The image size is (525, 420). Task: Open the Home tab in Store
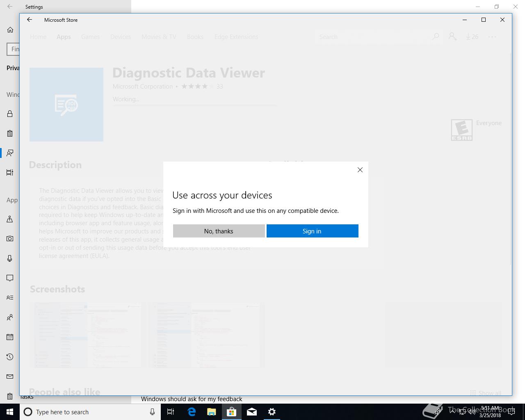[38, 37]
